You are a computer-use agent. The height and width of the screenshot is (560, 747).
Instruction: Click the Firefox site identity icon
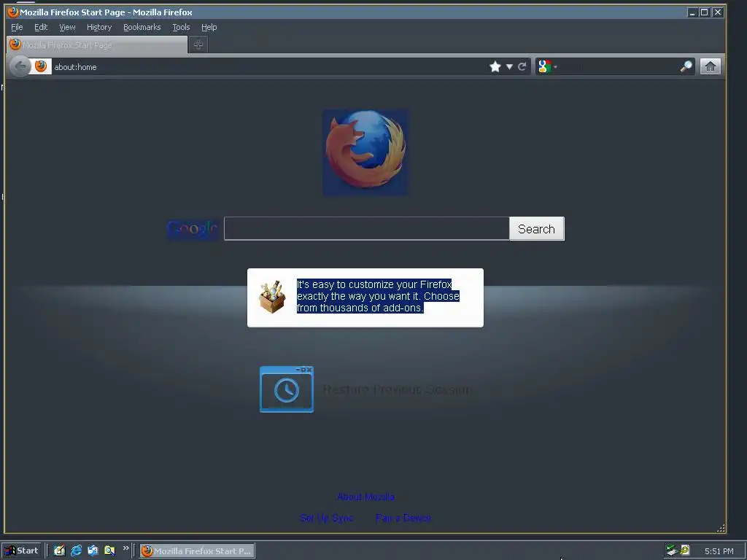pyautogui.click(x=41, y=66)
